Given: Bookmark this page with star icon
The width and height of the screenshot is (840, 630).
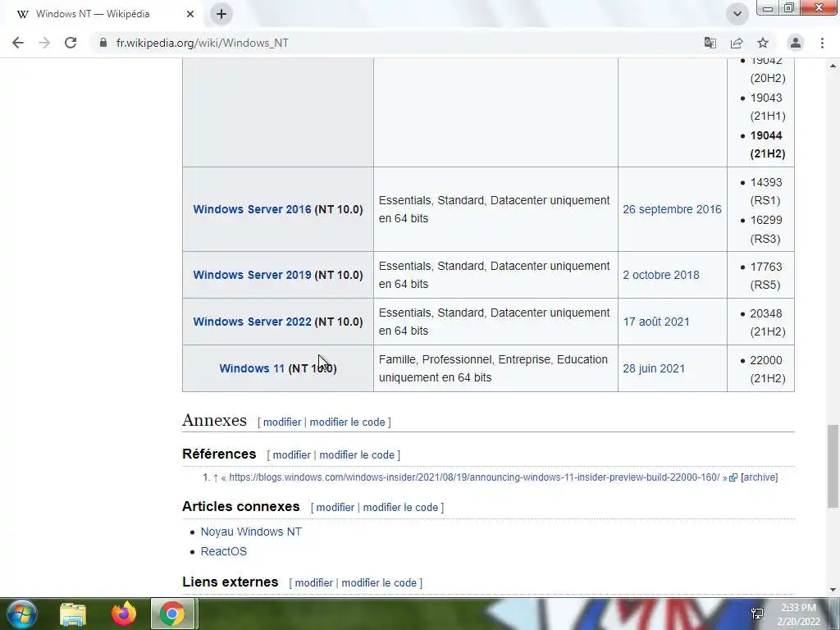Looking at the screenshot, I should 763,43.
